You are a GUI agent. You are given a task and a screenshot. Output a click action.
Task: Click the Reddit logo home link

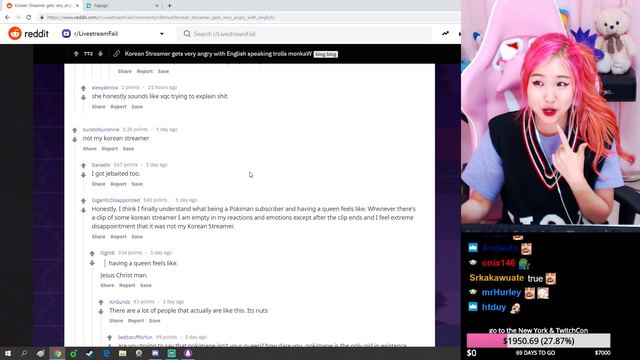[28, 33]
